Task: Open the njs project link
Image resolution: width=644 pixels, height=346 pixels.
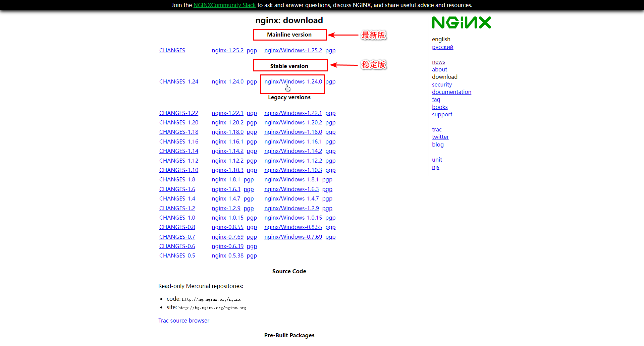Action: pos(435,167)
